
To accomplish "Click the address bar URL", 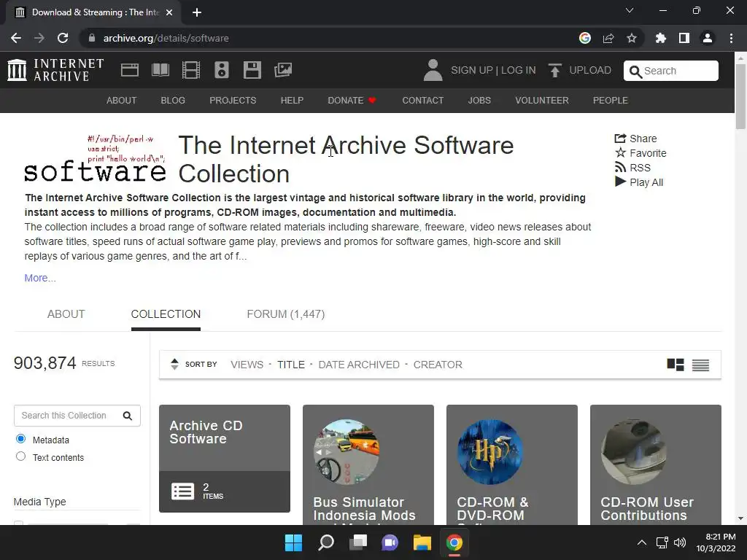I will point(166,38).
